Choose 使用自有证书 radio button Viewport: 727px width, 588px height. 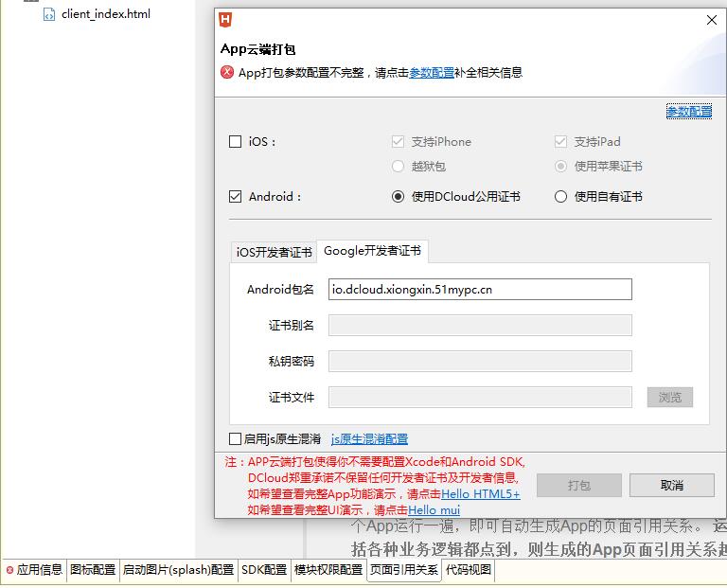(x=560, y=197)
